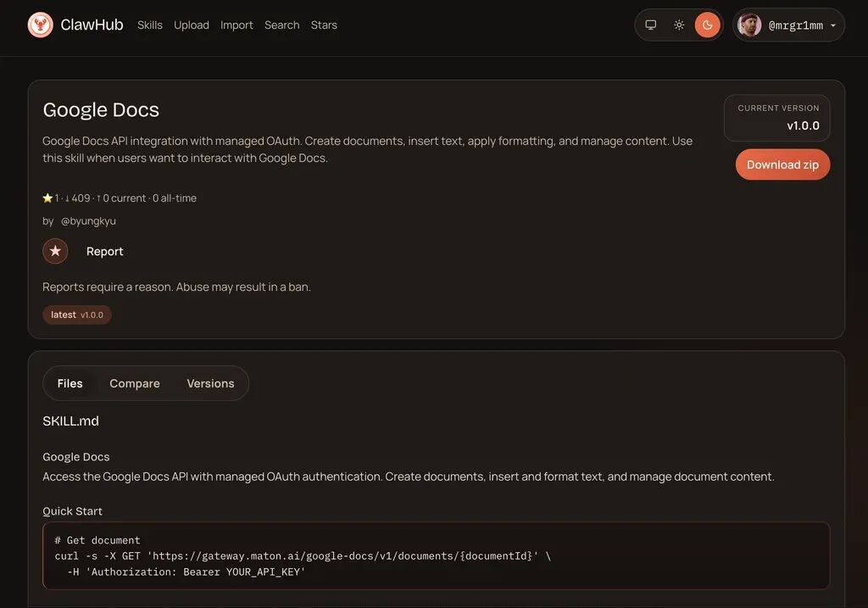Download the skill zip file
Viewport: 868px width, 608px height.
coord(782,165)
